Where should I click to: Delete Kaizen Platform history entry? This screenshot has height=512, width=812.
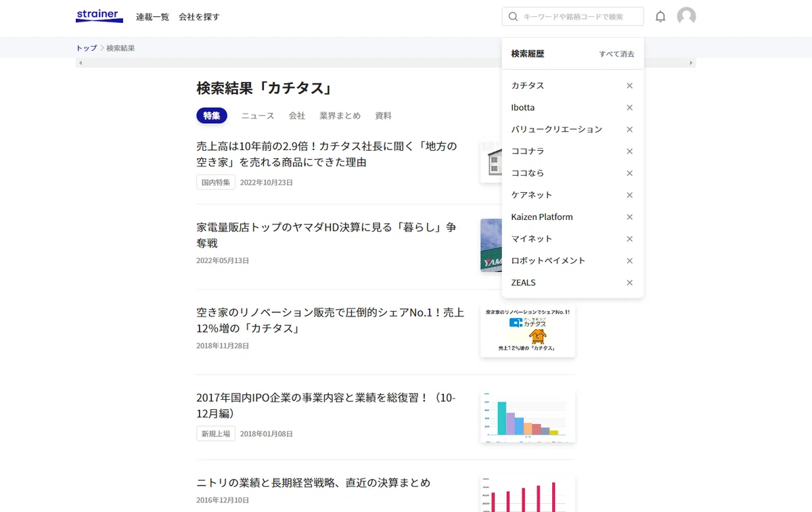click(629, 217)
